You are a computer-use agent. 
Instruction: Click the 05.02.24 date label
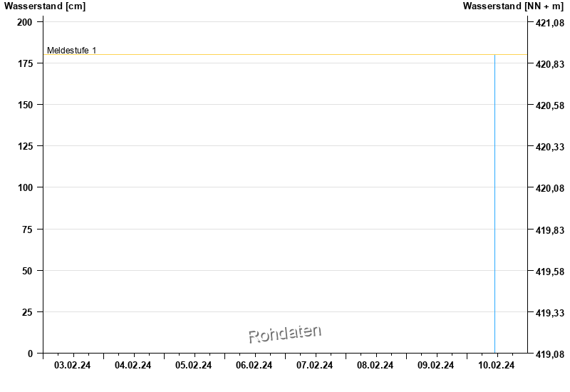194,366
